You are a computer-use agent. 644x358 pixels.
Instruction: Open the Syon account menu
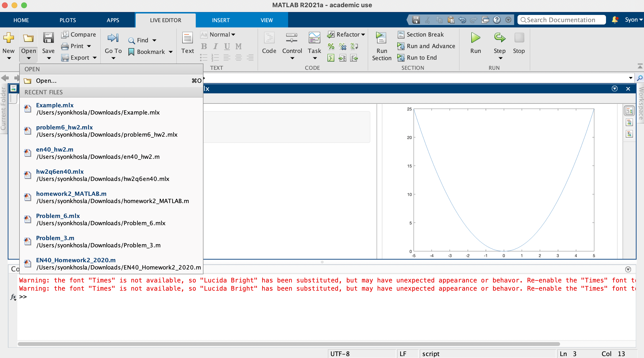(633, 20)
